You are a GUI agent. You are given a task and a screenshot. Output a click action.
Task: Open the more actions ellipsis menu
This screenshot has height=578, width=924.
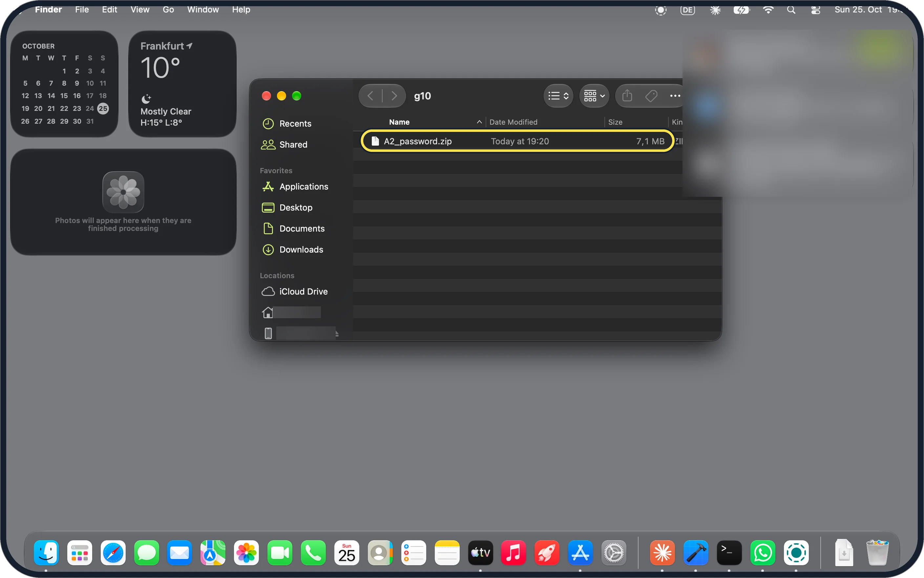click(x=675, y=95)
